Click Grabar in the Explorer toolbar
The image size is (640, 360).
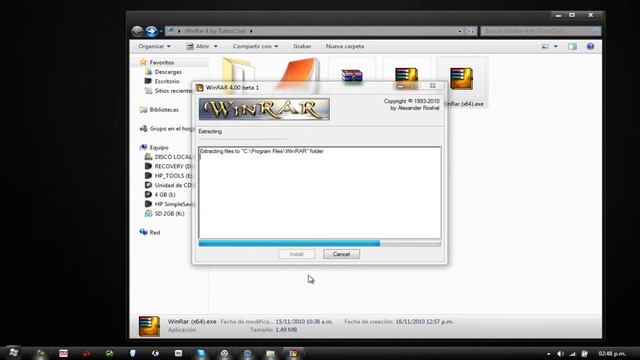pyautogui.click(x=302, y=46)
